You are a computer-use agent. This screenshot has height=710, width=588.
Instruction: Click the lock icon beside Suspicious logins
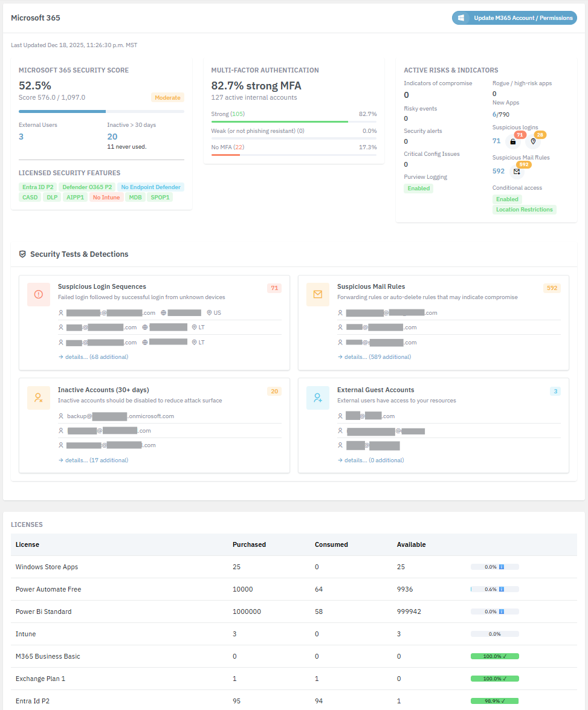[x=513, y=143]
